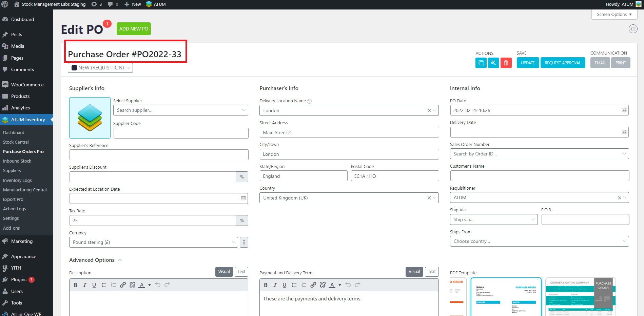Click the Tax Rate input field
This screenshot has width=644, height=316.
click(153, 220)
